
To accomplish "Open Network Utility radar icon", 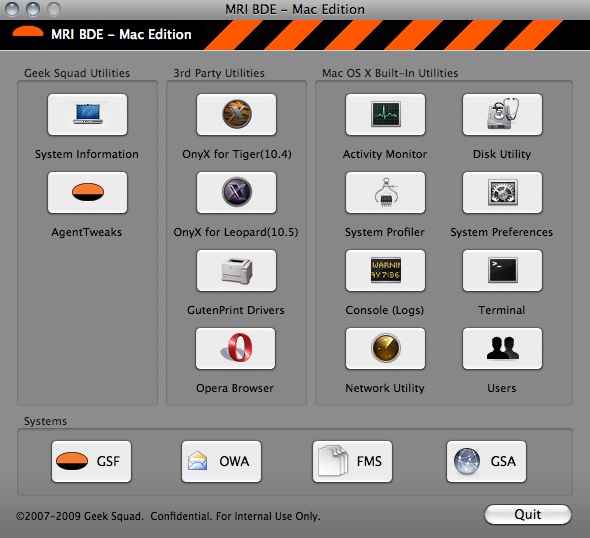I will coord(385,348).
